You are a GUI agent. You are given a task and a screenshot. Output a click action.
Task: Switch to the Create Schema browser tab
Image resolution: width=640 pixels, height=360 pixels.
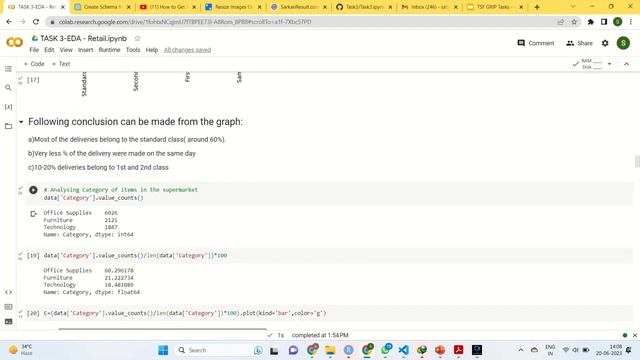click(101, 7)
